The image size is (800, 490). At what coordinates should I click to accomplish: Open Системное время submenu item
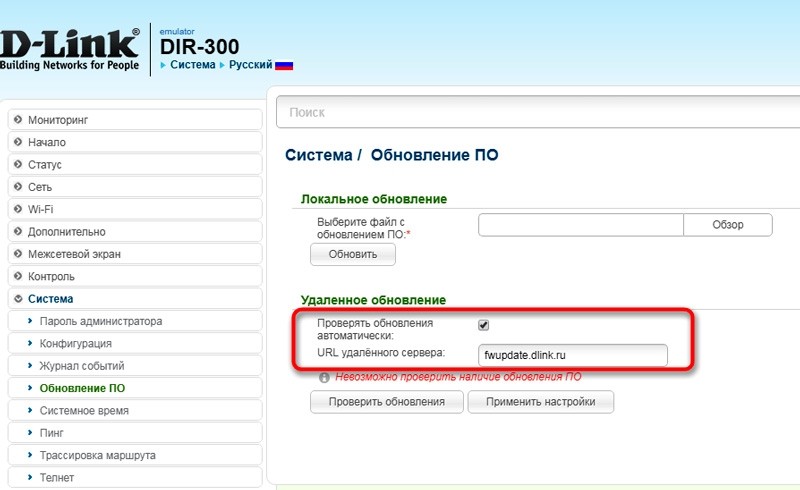[135, 410]
